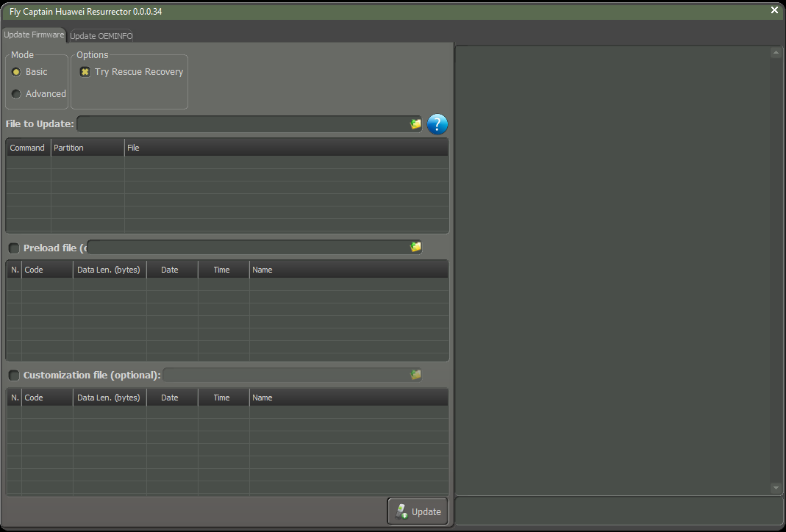
Task: Click Time header in Customization table
Action: pos(224,398)
